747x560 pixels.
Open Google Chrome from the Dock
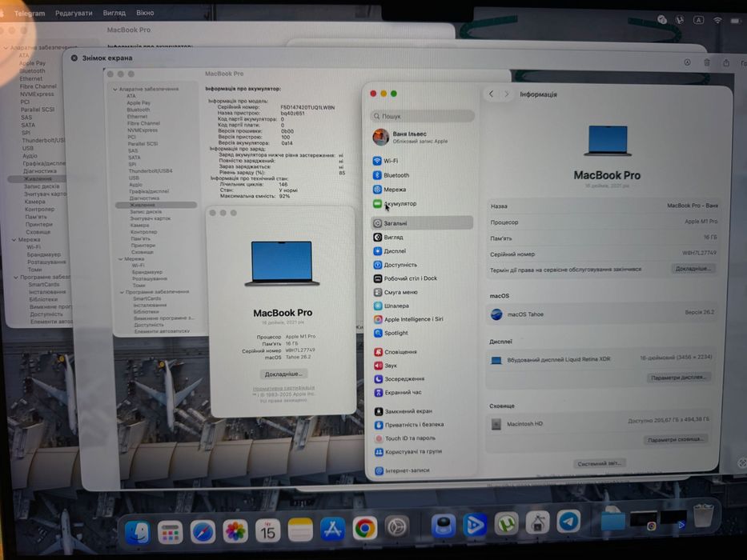click(x=365, y=528)
